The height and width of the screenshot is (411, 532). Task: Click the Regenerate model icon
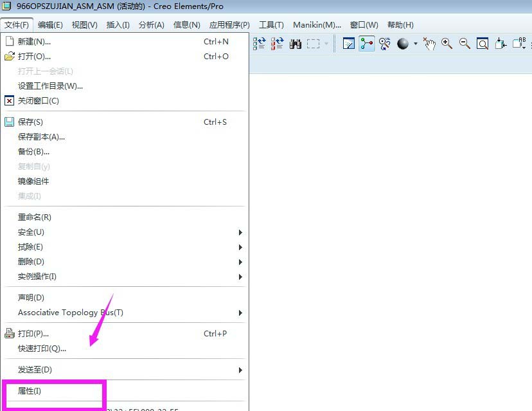click(259, 44)
